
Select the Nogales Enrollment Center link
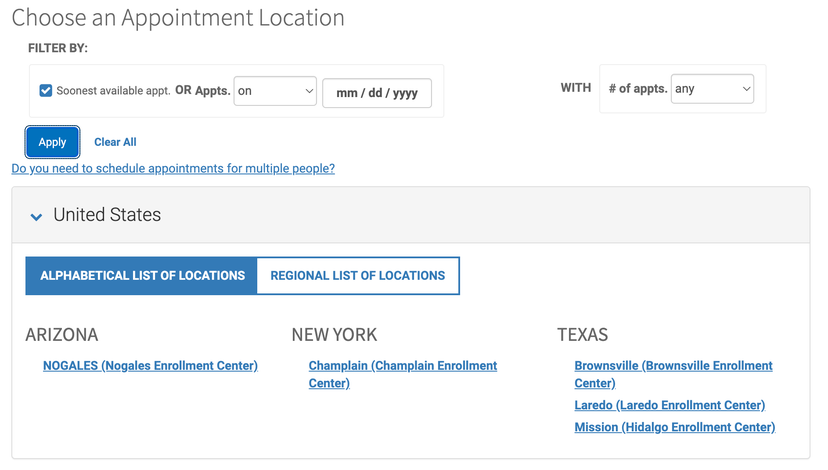(x=150, y=366)
